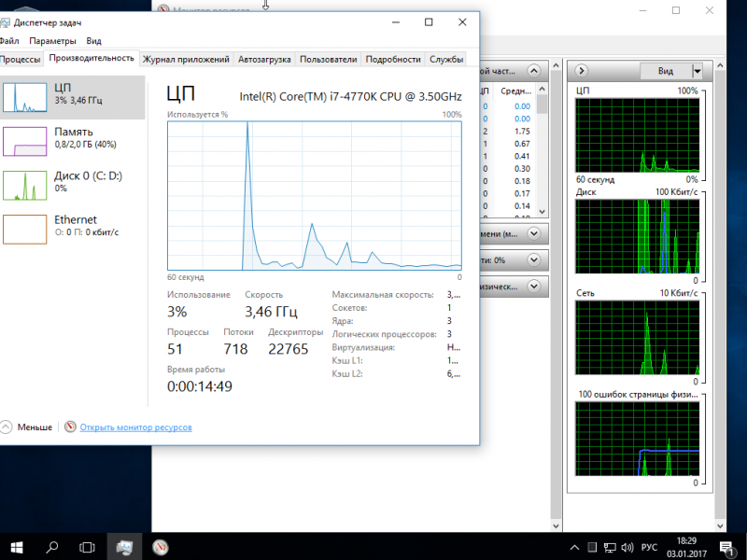Image resolution: width=747 pixels, height=560 pixels.
Task: Click the Потоки value 718
Action: pos(235,349)
